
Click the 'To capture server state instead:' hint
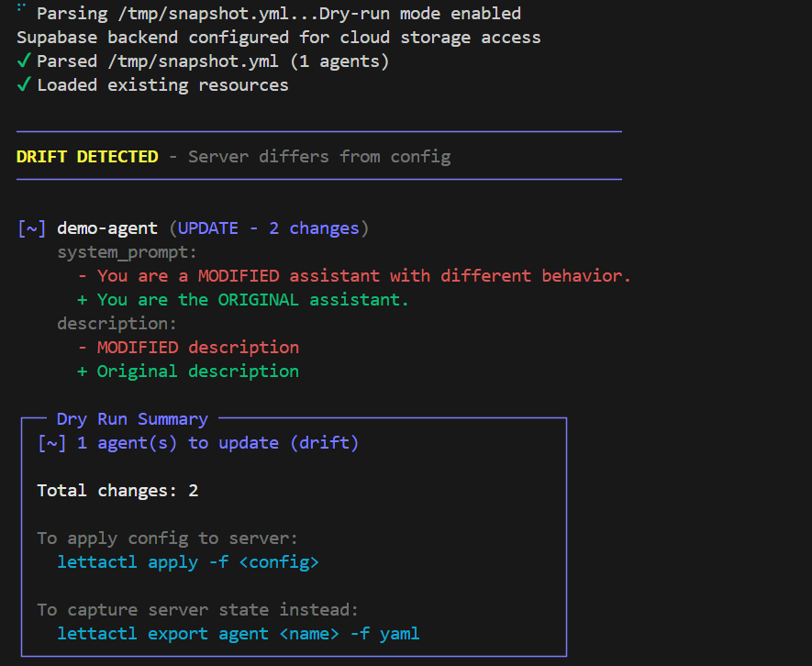(198, 610)
